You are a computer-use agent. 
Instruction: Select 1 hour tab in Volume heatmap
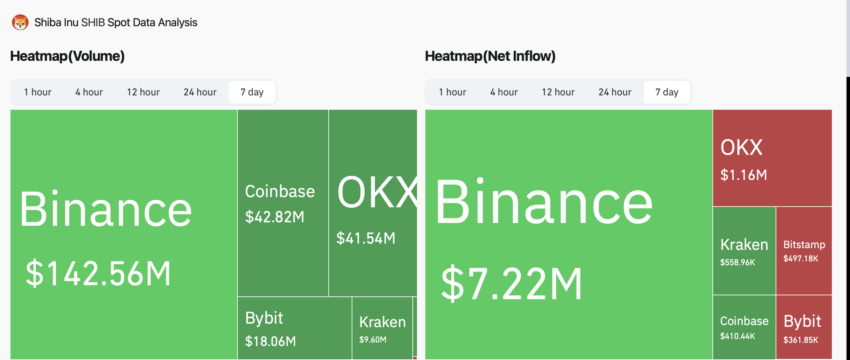click(x=37, y=92)
